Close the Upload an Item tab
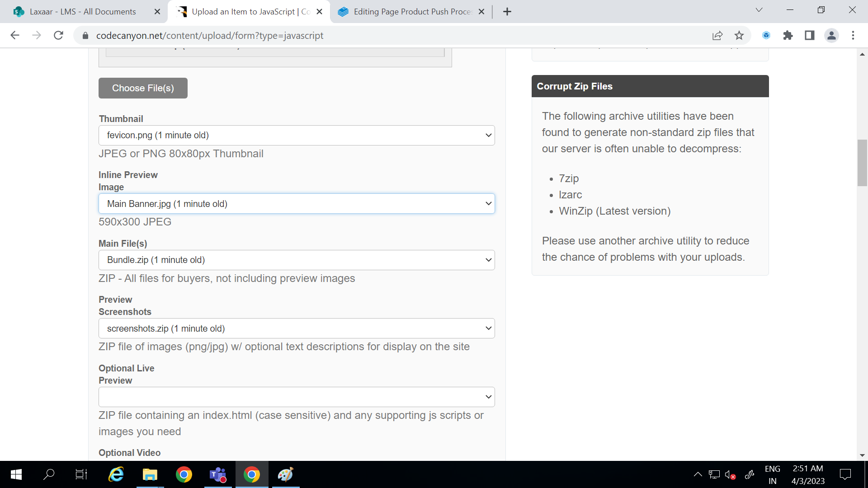Viewport: 868px width, 488px height. 320,12
